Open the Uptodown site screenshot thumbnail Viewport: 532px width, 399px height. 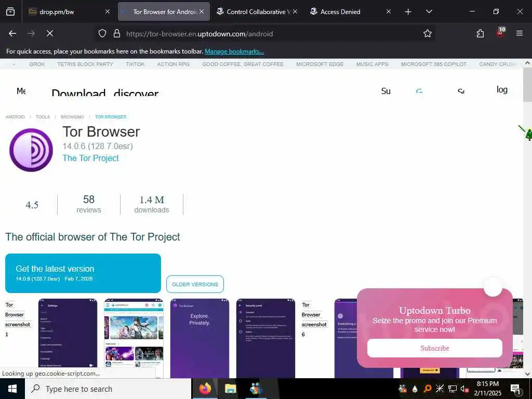point(134,338)
